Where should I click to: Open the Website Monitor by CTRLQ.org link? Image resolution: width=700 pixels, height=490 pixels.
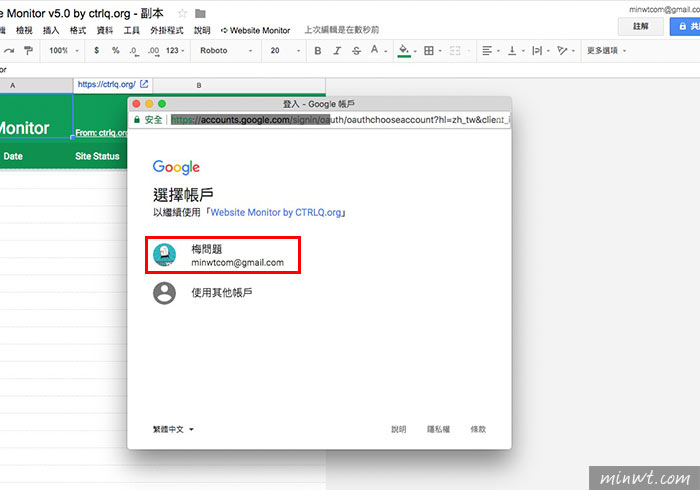pyautogui.click(x=276, y=212)
